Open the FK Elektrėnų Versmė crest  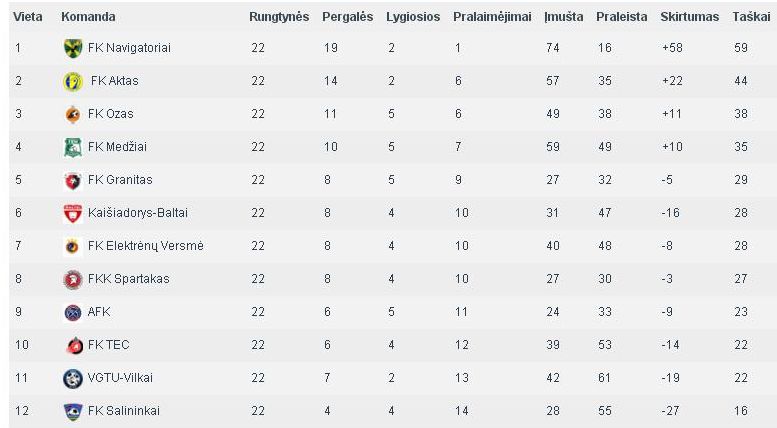tap(73, 246)
